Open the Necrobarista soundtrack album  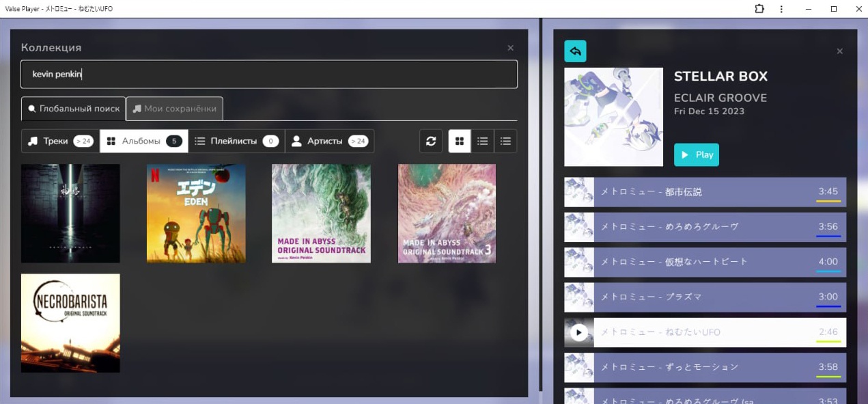tap(70, 323)
